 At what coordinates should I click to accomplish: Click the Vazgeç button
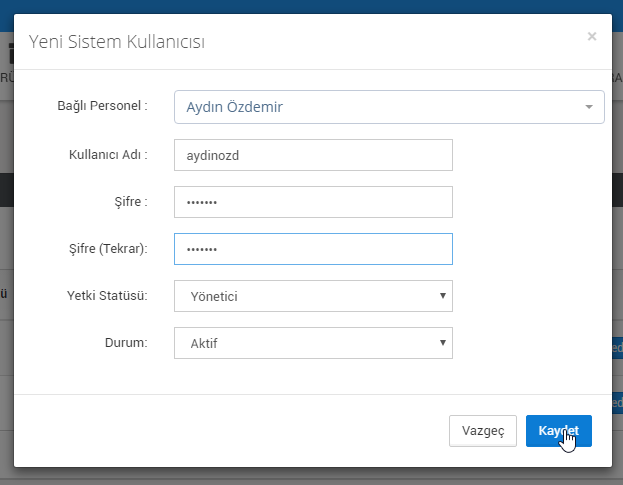pos(483,431)
